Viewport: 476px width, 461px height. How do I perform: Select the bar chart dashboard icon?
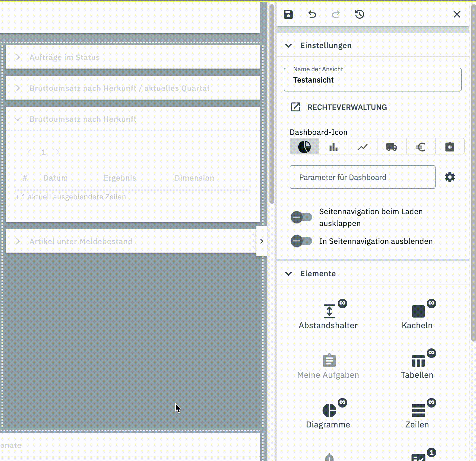[x=333, y=147]
